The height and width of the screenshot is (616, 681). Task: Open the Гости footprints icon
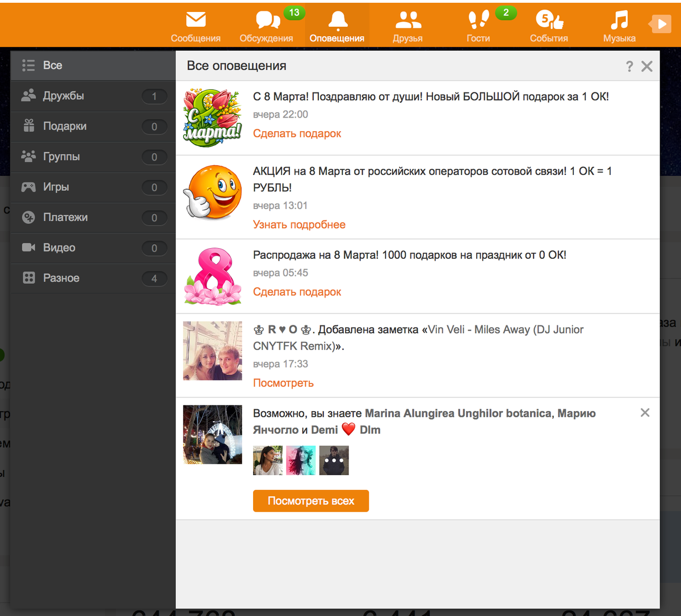478,20
